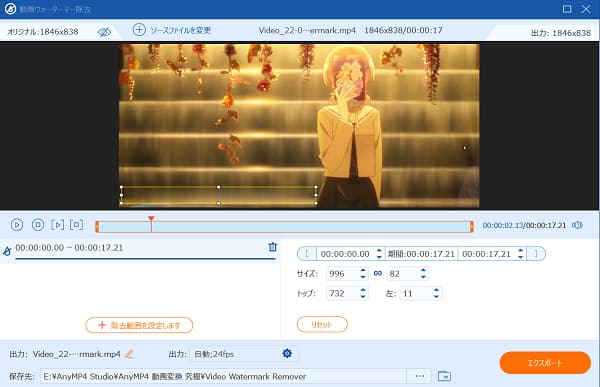Rename output file with pencil icon

pos(129,354)
